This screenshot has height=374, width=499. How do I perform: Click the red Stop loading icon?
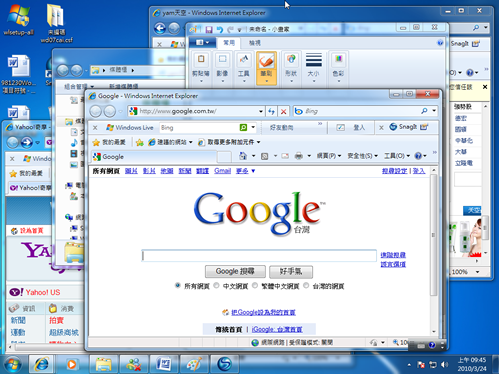click(283, 111)
